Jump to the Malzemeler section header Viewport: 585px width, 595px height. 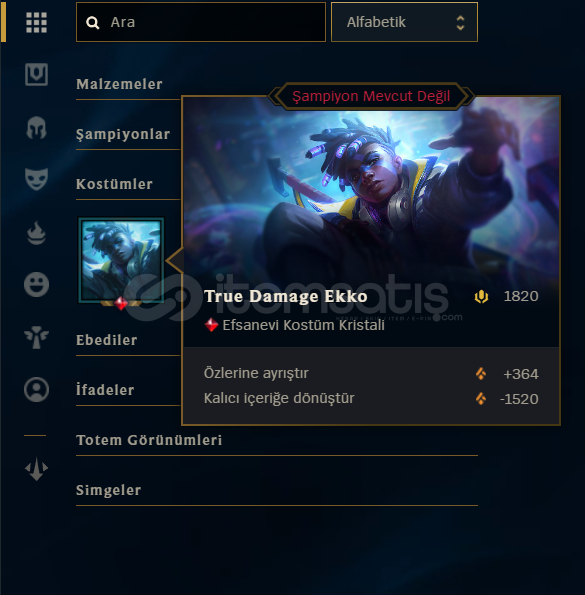click(119, 84)
